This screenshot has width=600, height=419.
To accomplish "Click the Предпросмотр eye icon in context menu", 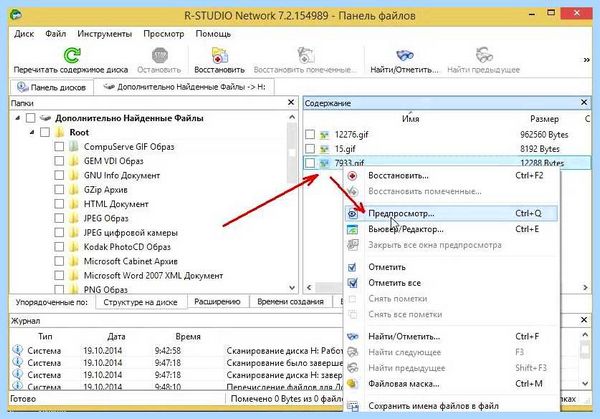I will (352, 214).
